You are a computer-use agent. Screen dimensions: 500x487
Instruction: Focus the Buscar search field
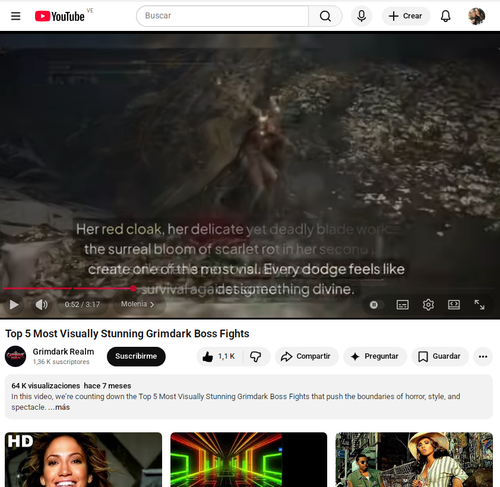[222, 16]
